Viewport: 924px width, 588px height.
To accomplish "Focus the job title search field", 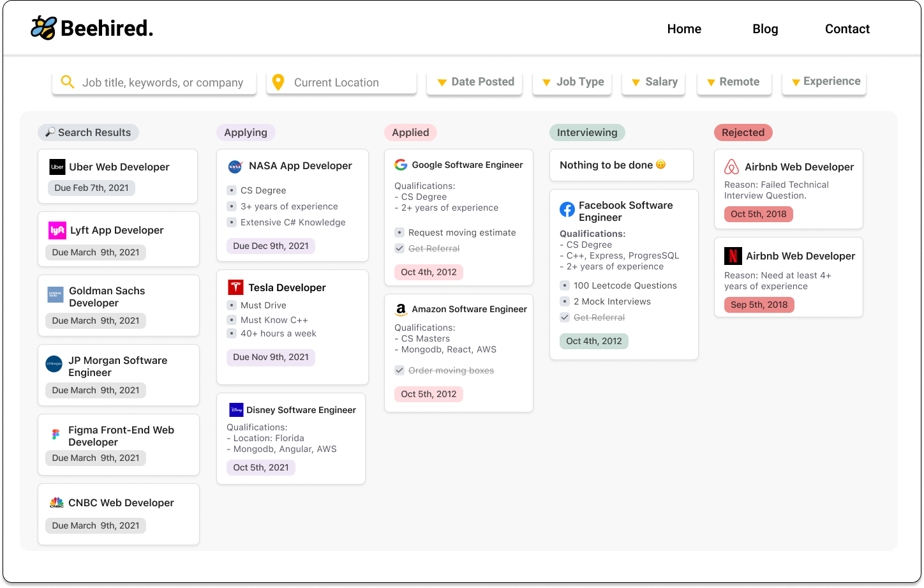I will [162, 82].
